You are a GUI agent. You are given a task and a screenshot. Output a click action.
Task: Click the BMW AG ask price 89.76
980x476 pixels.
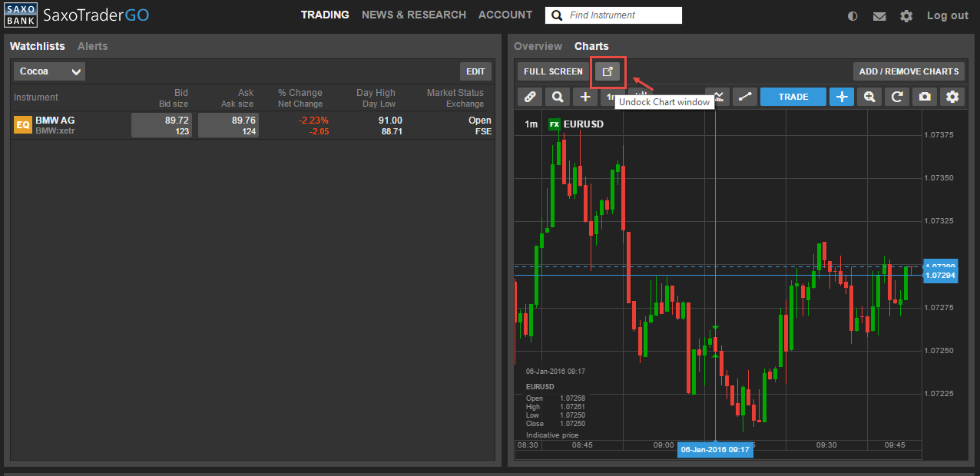228,125
